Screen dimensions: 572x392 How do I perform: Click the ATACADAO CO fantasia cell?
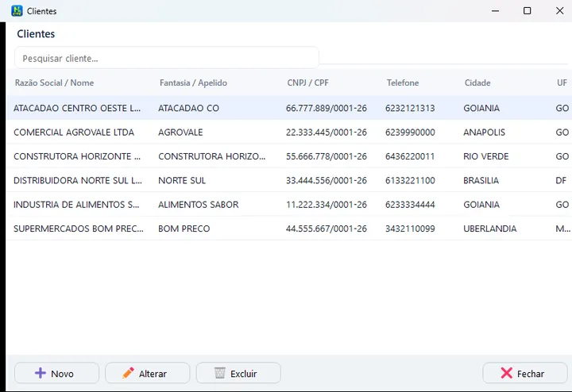click(188, 108)
